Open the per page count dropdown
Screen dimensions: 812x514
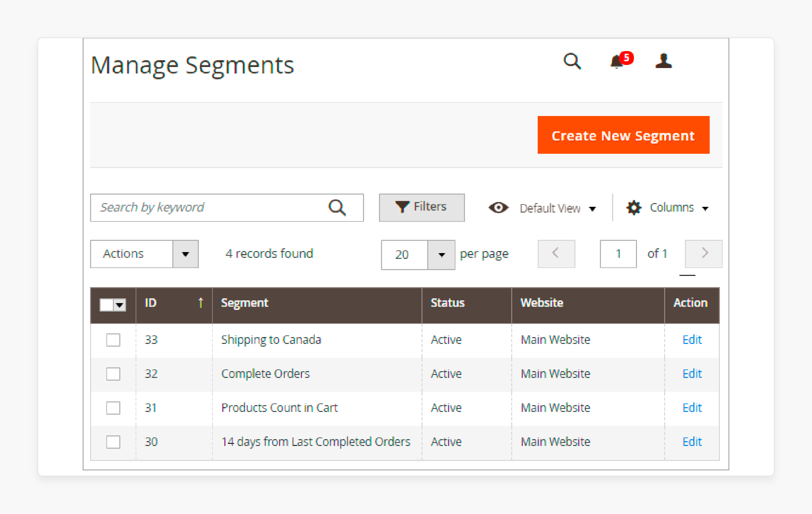pyautogui.click(x=441, y=255)
